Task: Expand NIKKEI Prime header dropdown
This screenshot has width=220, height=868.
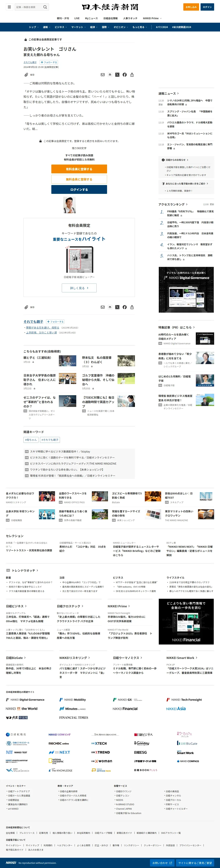Action: [x=152, y=18]
